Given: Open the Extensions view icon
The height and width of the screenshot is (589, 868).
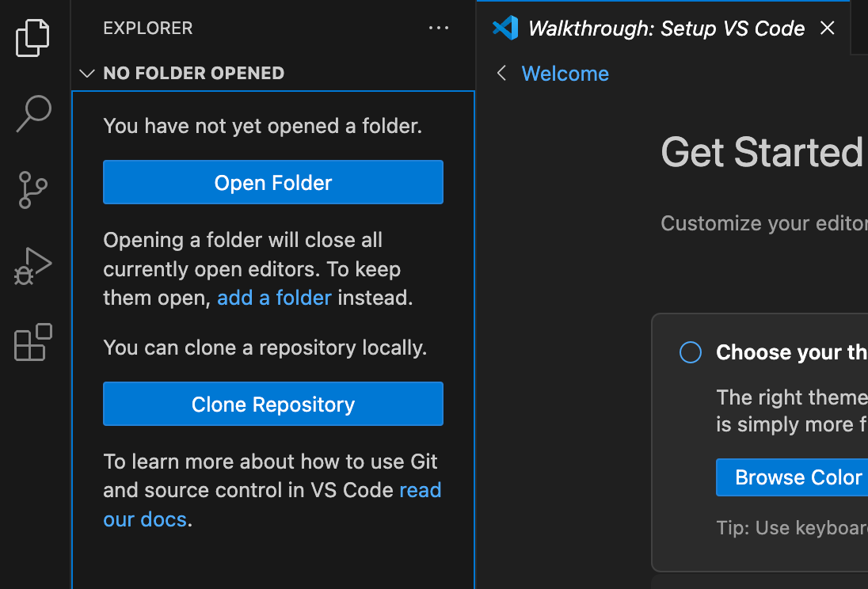Looking at the screenshot, I should point(33,342).
